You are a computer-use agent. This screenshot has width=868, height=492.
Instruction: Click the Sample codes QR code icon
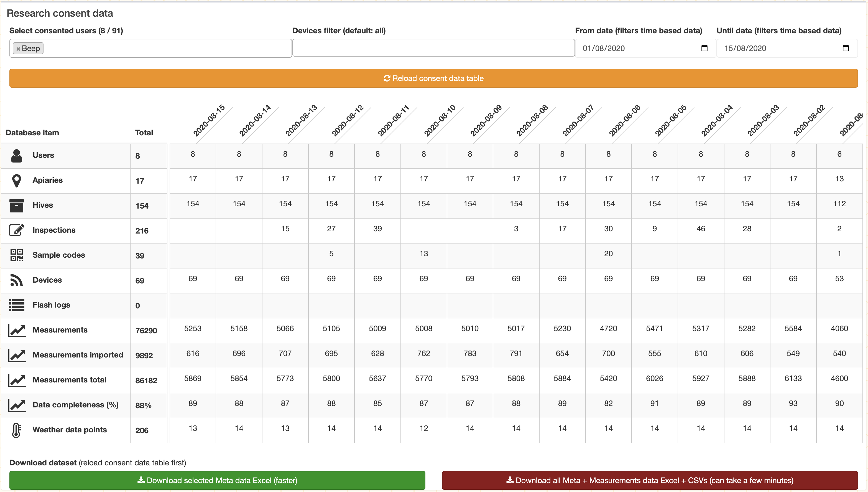point(17,255)
